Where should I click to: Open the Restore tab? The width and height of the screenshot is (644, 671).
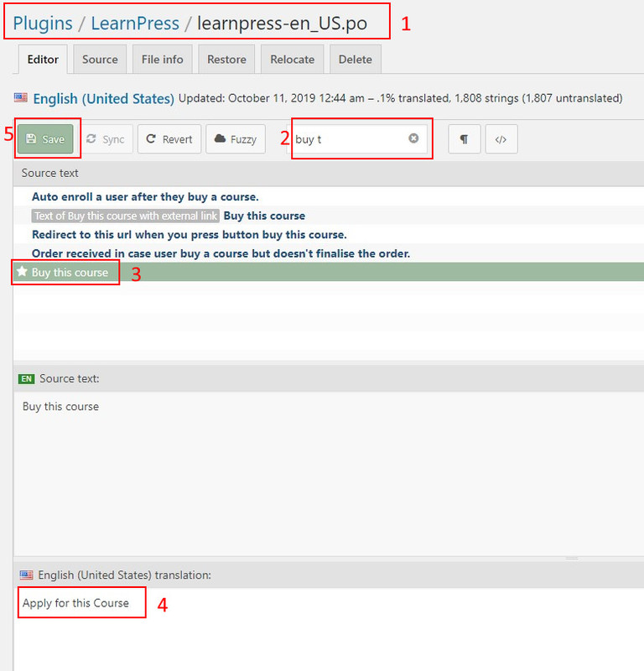[x=226, y=60]
